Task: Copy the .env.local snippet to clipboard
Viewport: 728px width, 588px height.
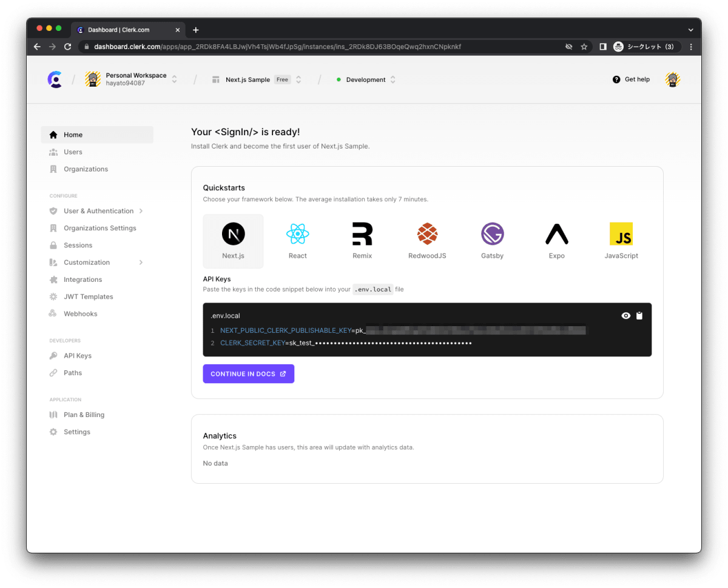Action: [639, 316]
